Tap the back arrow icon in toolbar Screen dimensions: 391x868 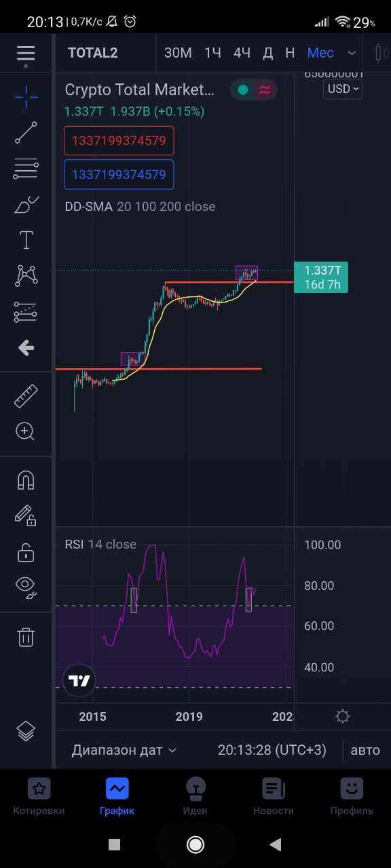(26, 348)
